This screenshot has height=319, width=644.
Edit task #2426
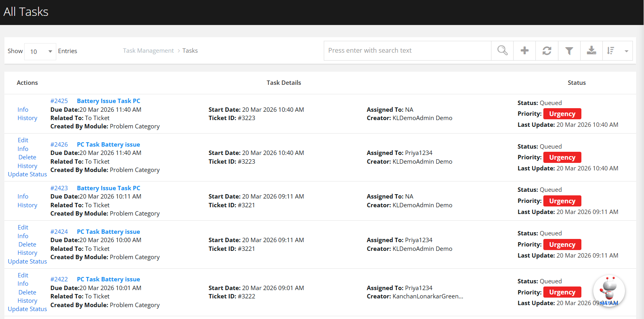point(23,140)
